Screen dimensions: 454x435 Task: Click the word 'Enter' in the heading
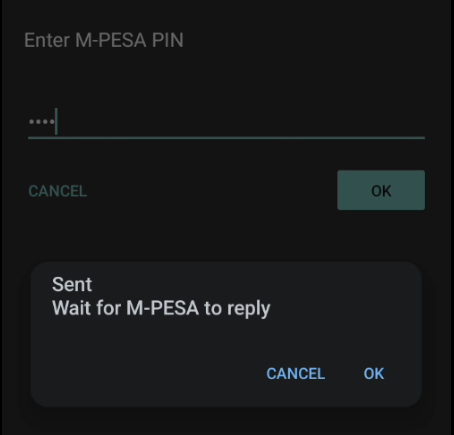[47, 40]
